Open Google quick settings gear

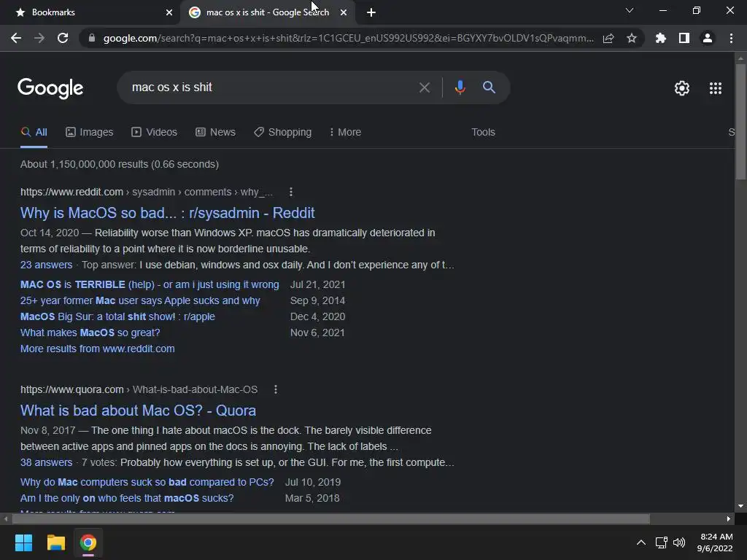click(x=682, y=88)
